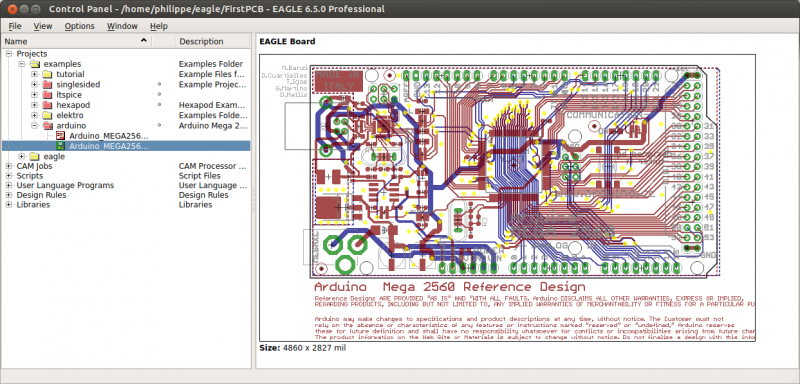Click the 'Size: 4860 x 2827 mil' text
Screen dimensions: 800x384
(x=303, y=348)
